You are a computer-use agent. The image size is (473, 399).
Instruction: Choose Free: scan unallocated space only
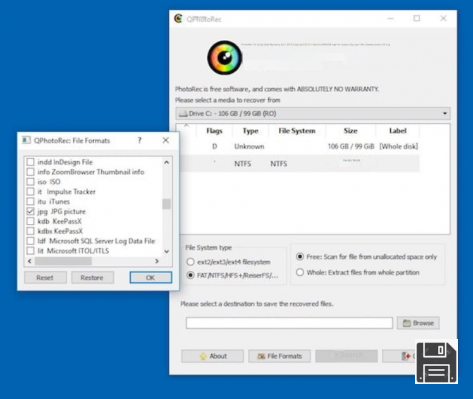point(300,257)
